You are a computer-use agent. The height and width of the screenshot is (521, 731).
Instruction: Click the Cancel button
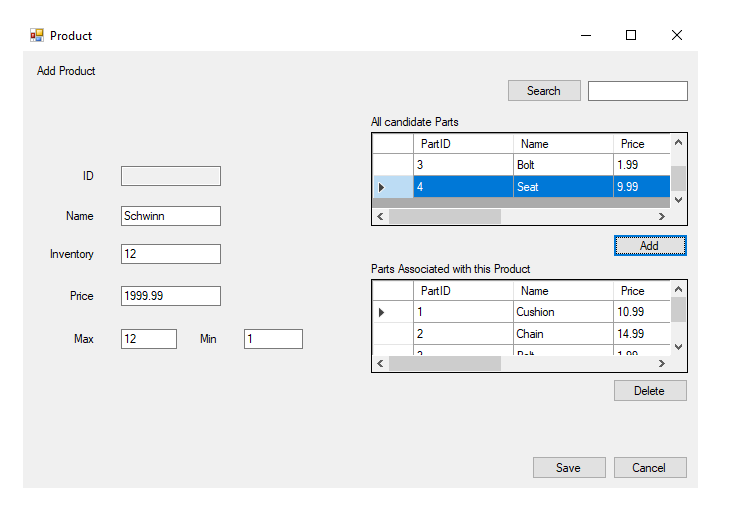tap(650, 467)
